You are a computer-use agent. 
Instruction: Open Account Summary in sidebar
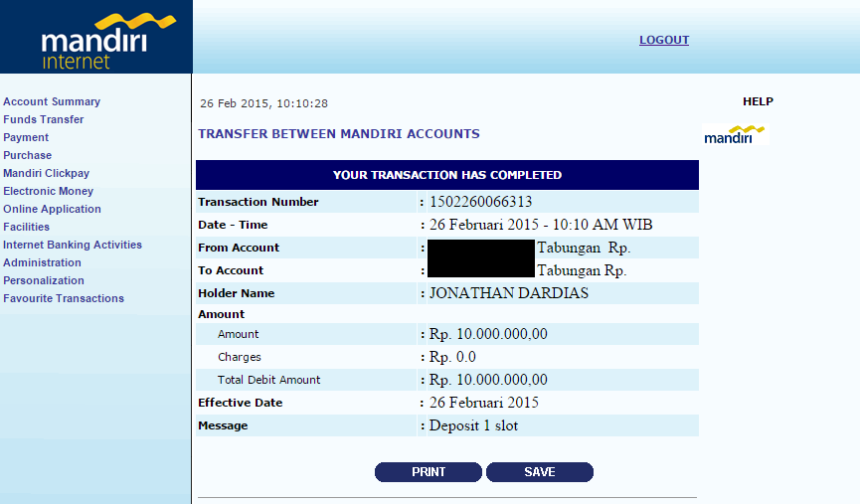click(52, 101)
